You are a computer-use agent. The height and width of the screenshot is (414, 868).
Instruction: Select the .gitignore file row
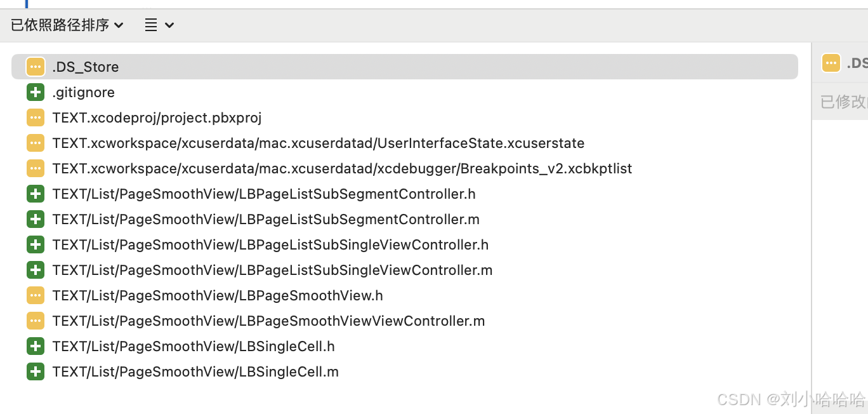coord(84,92)
